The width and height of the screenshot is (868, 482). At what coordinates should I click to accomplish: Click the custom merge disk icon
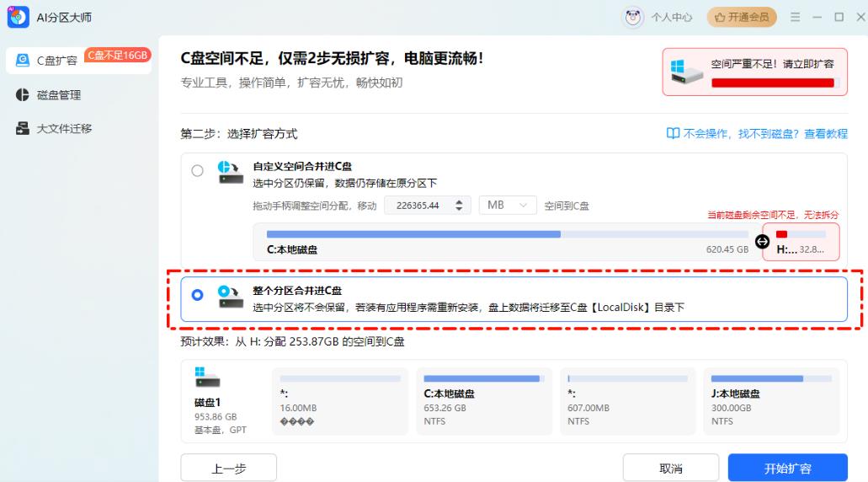231,172
